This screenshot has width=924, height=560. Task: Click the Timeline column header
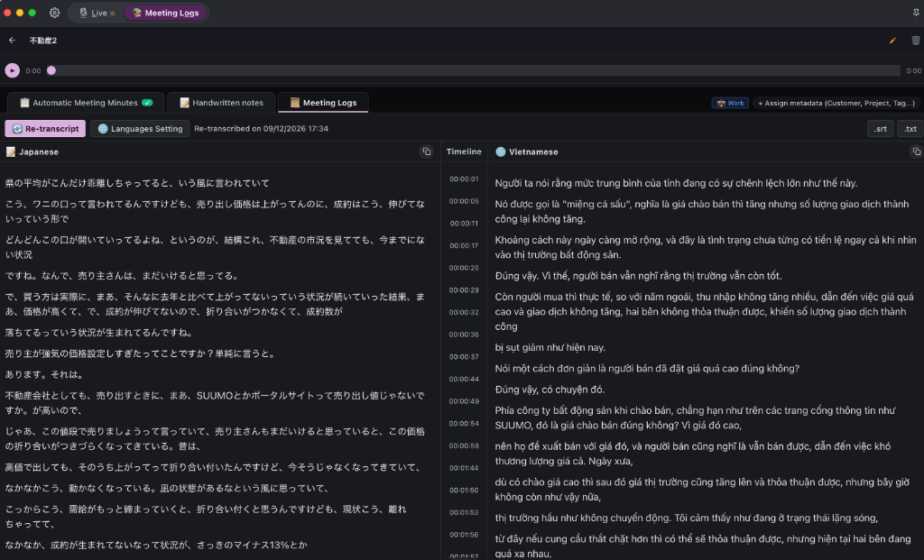(464, 151)
